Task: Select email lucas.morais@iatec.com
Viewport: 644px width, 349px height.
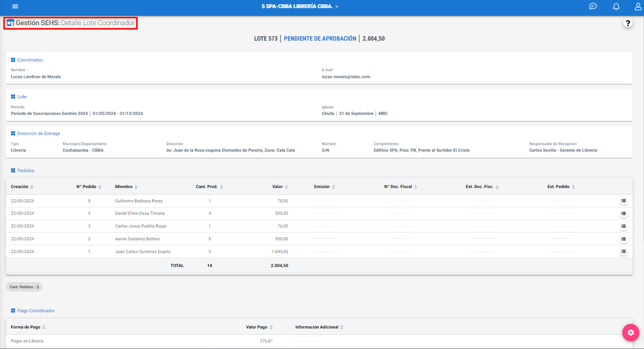Action: pyautogui.click(x=346, y=77)
